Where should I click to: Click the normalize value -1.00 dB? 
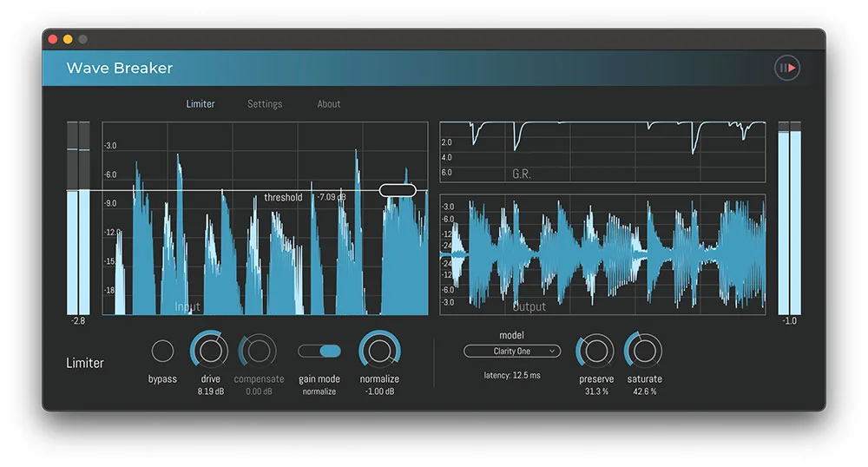click(x=379, y=391)
